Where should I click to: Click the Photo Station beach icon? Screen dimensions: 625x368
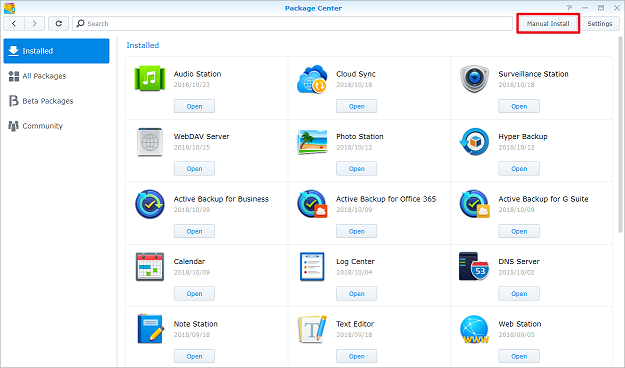312,142
